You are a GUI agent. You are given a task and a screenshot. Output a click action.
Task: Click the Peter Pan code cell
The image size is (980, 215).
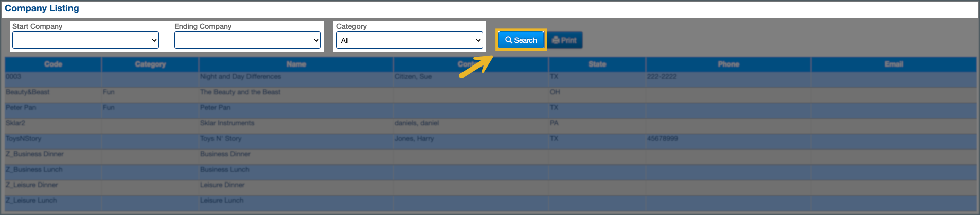[21, 108]
